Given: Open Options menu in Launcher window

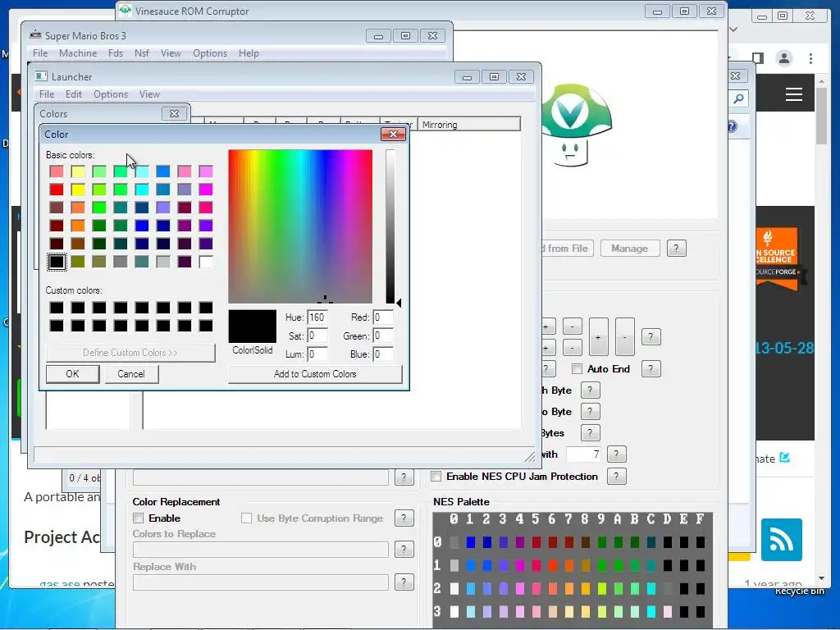Looking at the screenshot, I should point(111,94).
